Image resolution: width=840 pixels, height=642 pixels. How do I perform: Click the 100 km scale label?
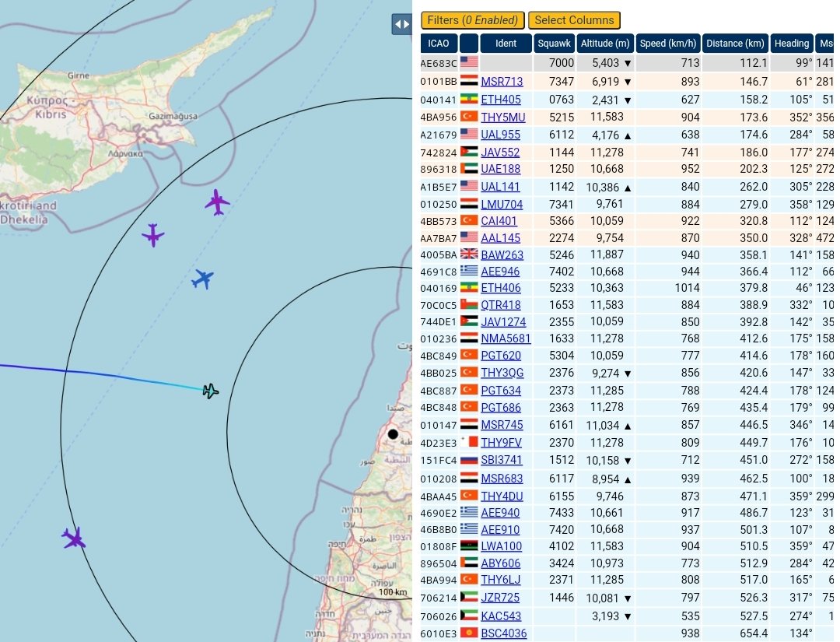click(x=393, y=592)
